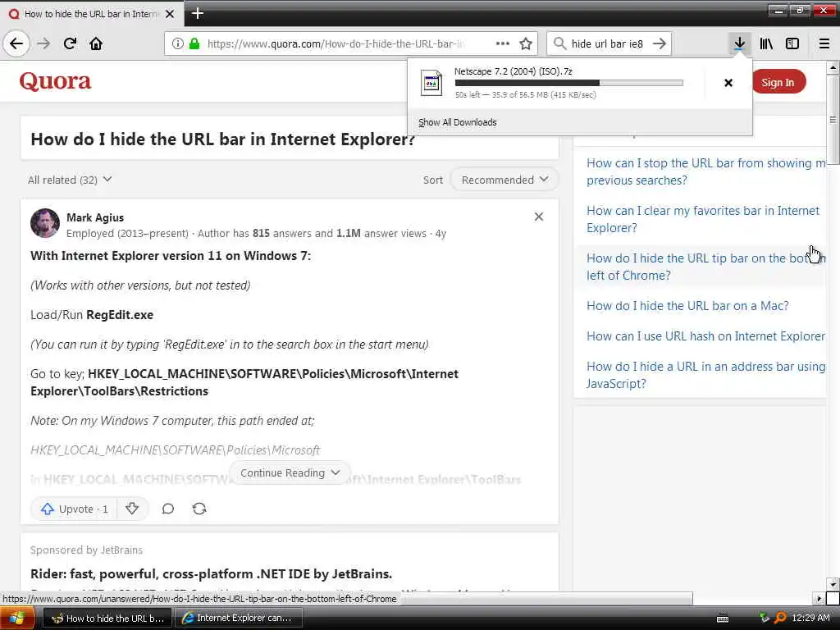
Task: Open the Windows Start button
Action: click(x=16, y=619)
